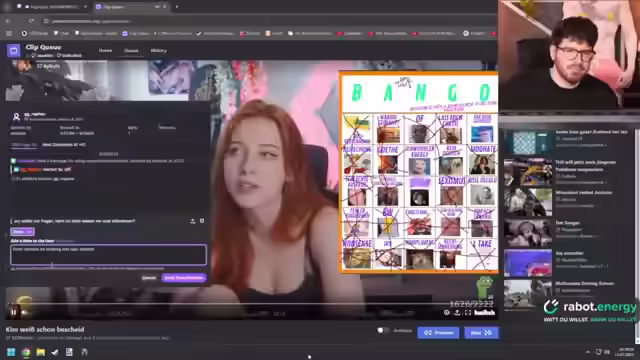This screenshot has width=640, height=360.
Task: Reload the page with the refresh icon
Action: point(31,21)
